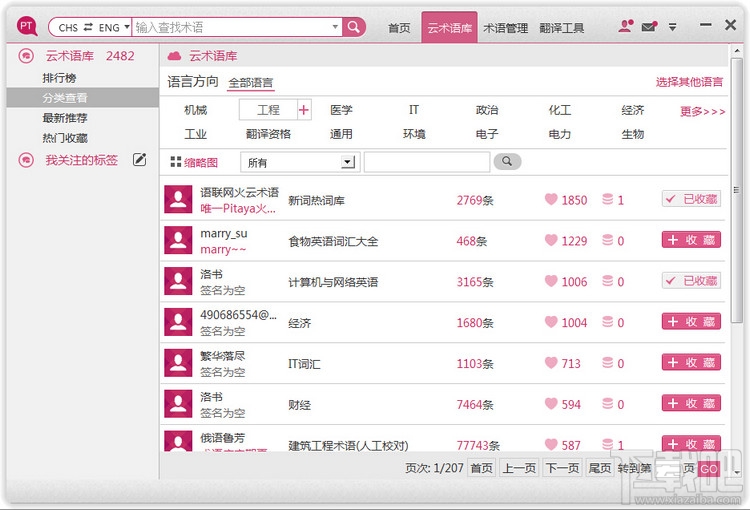Like IT词汇 with heart icon
The height and width of the screenshot is (510, 750).
pyautogui.click(x=551, y=363)
